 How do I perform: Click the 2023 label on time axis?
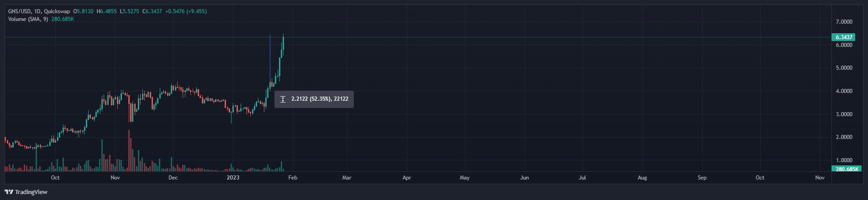pos(233,178)
